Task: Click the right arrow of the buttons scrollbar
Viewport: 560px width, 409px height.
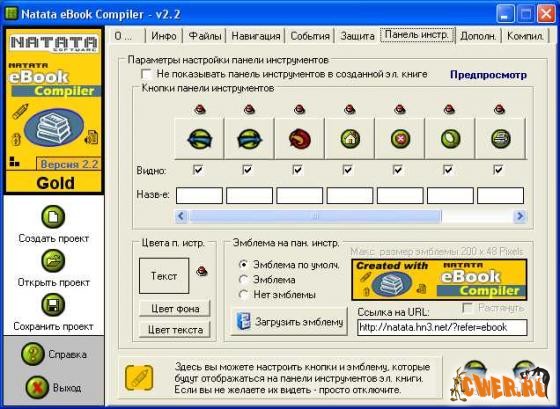Action: coord(520,216)
